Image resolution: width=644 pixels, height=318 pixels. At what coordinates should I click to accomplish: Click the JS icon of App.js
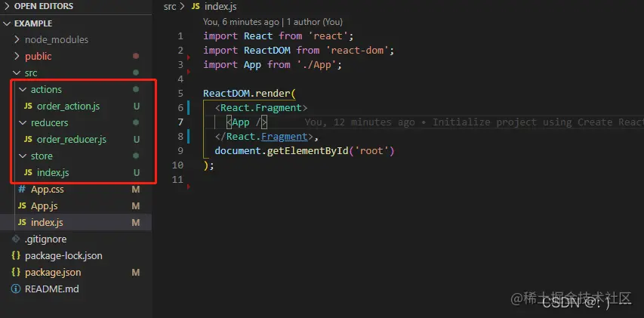[22, 206]
